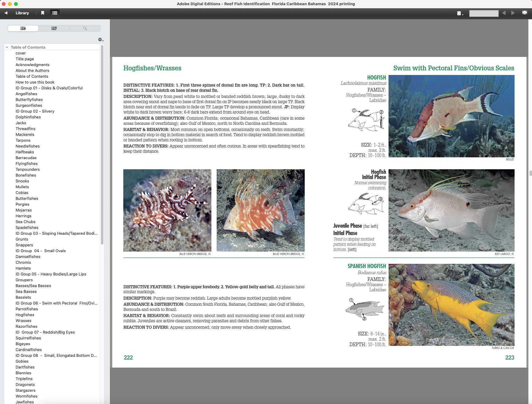The height and width of the screenshot is (404, 532).
Task: Go to the Snappers chapter
Action: coord(24,245)
